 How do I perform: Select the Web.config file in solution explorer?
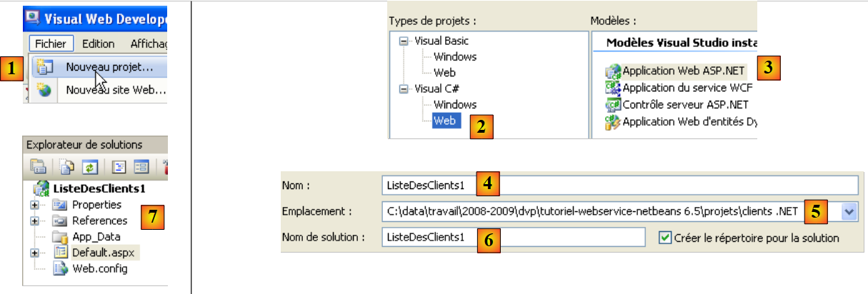coord(100,269)
